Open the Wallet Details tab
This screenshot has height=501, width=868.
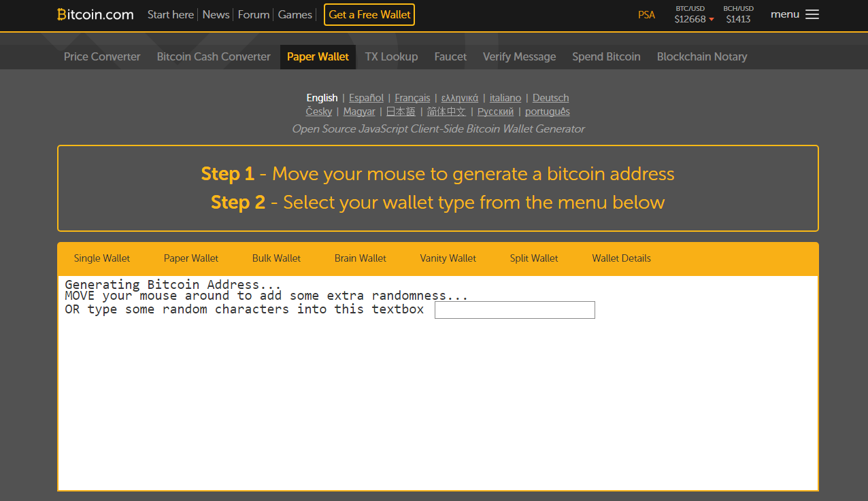coord(621,258)
